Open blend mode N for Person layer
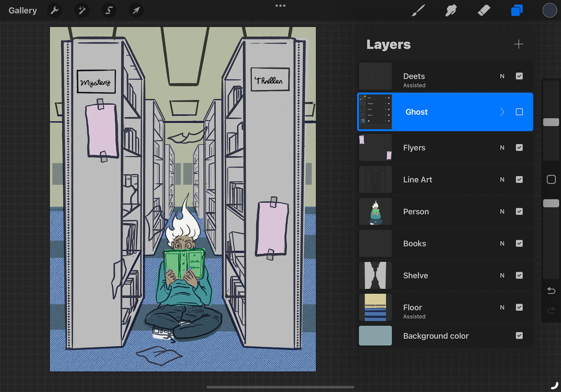Viewport: 561px width, 392px height. 502,212
